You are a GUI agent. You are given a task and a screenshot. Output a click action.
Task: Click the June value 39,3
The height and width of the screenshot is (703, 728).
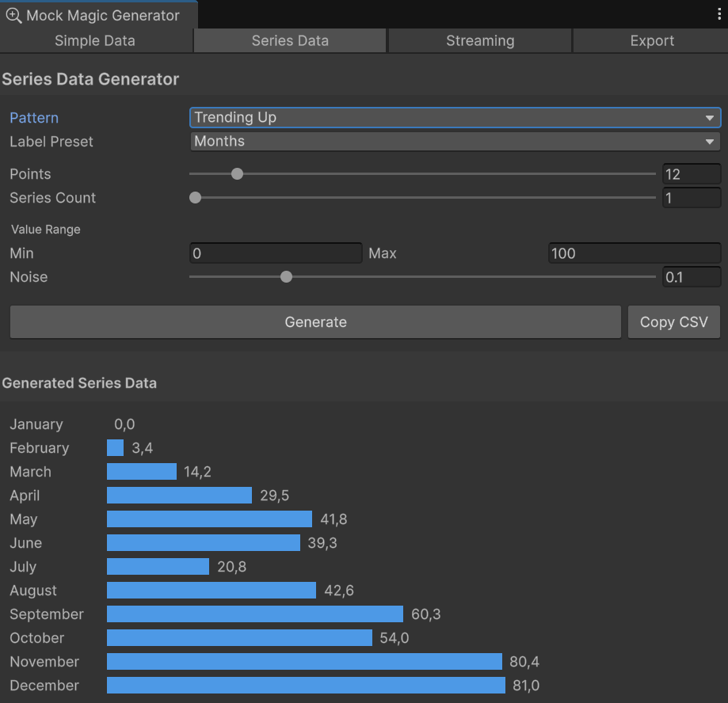(322, 543)
